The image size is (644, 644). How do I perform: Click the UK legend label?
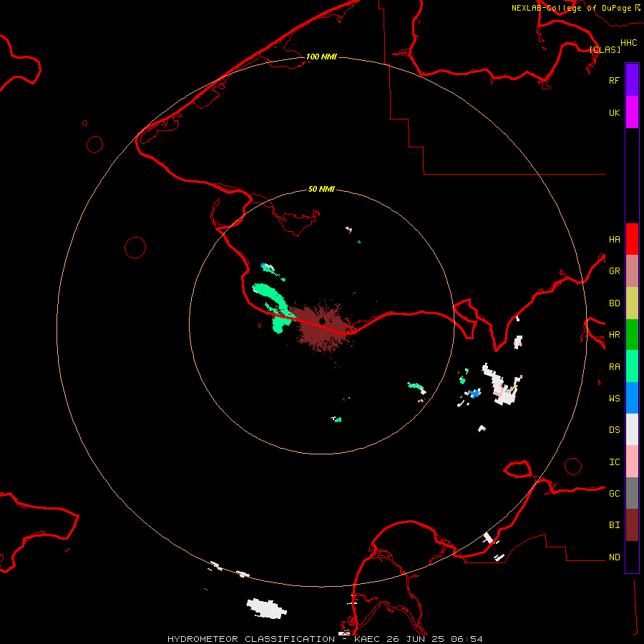click(x=614, y=112)
